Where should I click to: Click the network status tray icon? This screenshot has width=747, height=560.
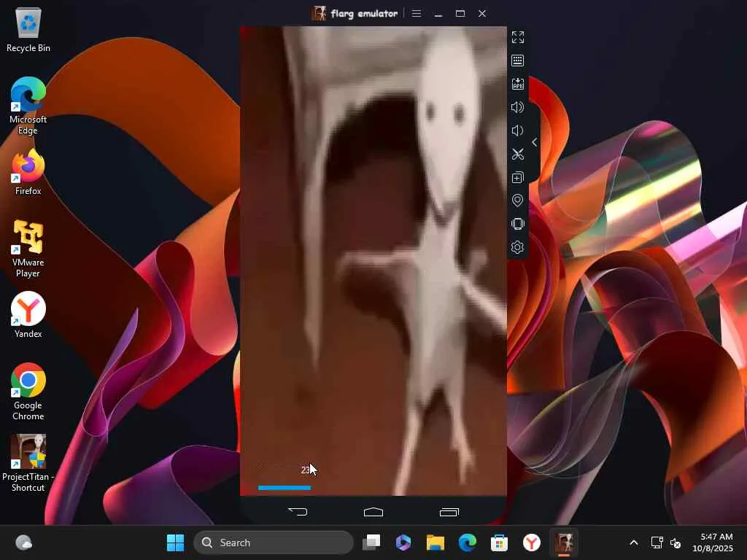coord(657,542)
